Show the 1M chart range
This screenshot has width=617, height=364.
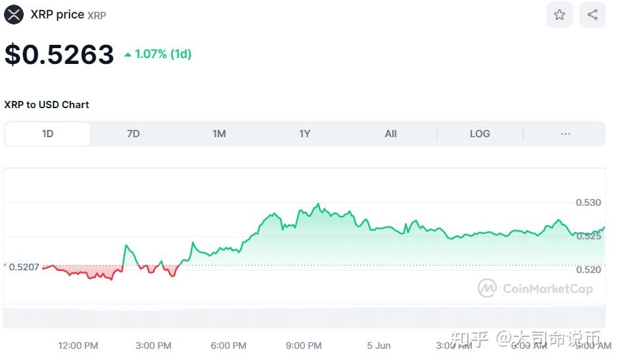coord(219,134)
